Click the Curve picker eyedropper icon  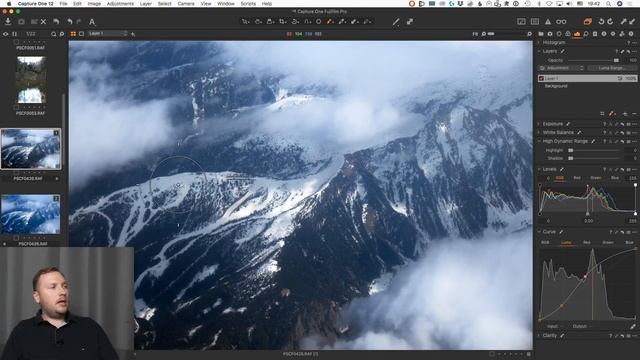coord(633,326)
